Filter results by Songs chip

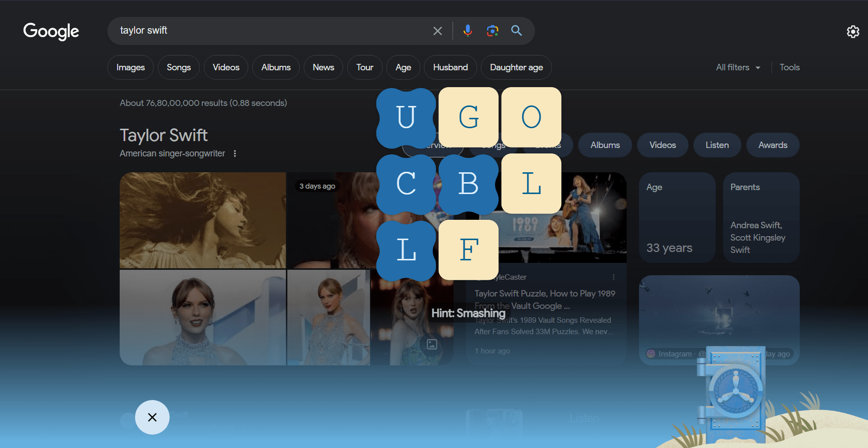pyautogui.click(x=179, y=67)
